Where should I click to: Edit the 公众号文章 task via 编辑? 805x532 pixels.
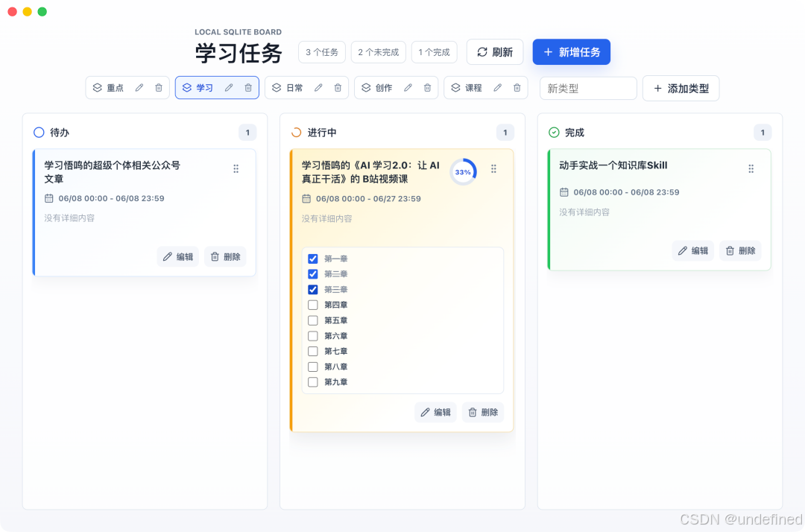click(x=177, y=256)
